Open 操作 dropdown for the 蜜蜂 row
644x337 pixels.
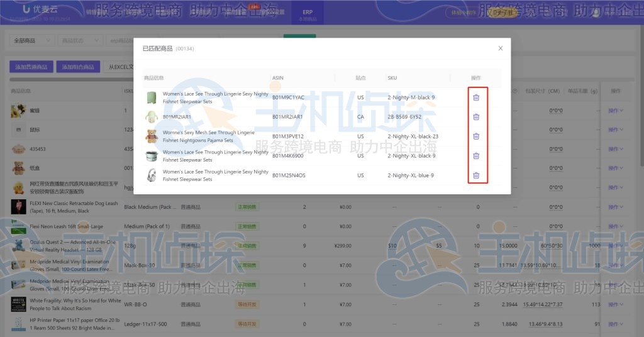click(615, 111)
